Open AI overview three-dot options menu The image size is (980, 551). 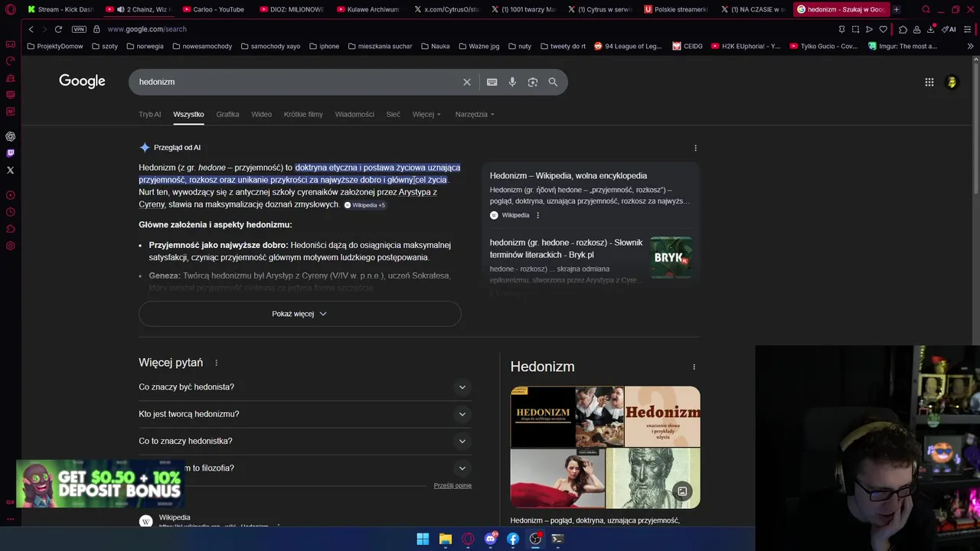[x=695, y=148]
